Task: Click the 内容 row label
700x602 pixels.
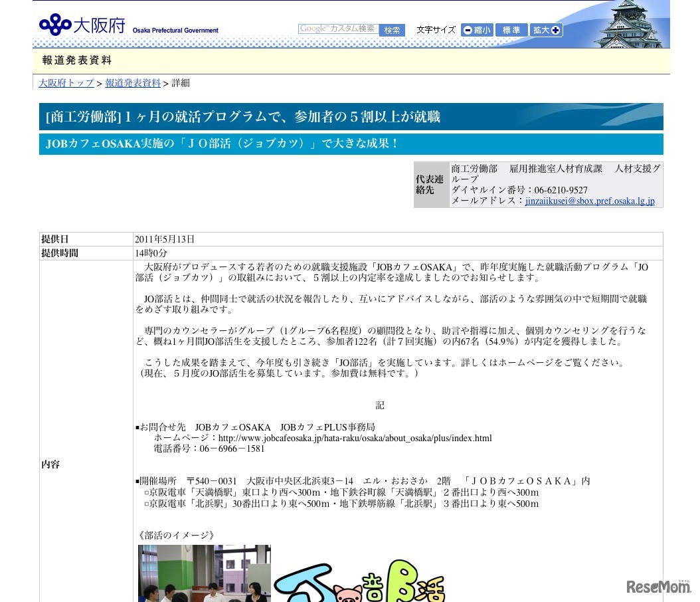Action: coord(50,464)
